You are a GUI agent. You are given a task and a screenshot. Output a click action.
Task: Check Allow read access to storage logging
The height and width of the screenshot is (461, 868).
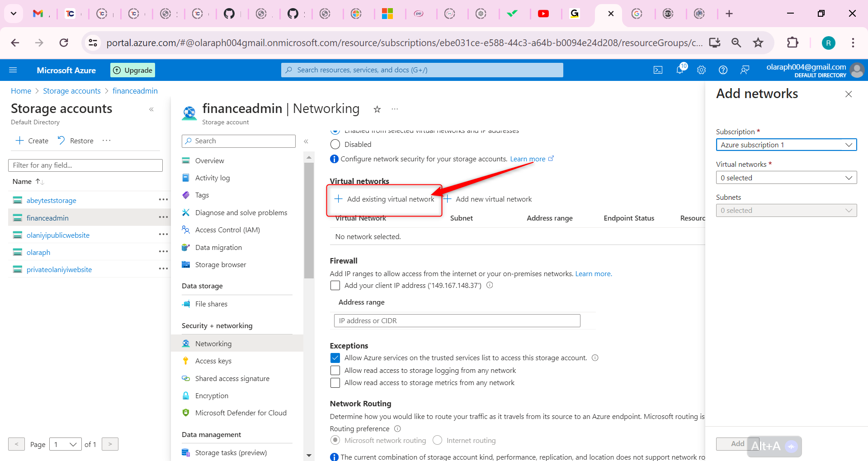point(335,370)
